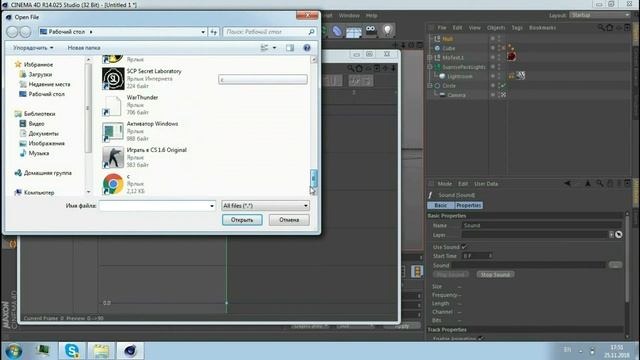Click the Cinema 4D icon in taskbar
The width and height of the screenshot is (640, 360).
130,351
